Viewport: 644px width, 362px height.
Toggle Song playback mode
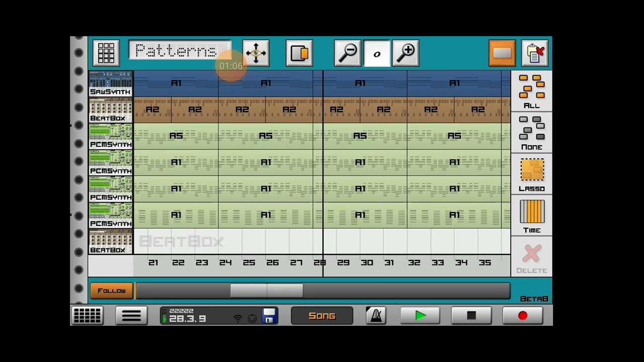pyautogui.click(x=322, y=316)
